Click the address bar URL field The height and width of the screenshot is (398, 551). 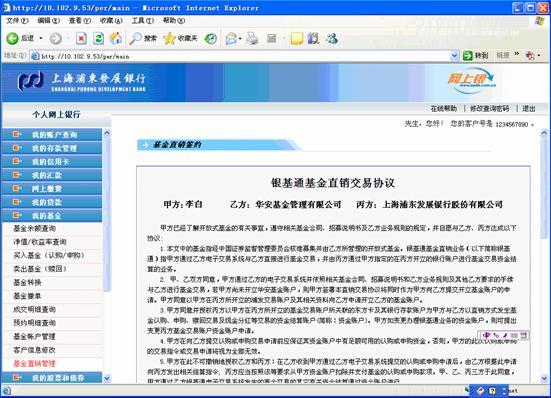(241, 56)
